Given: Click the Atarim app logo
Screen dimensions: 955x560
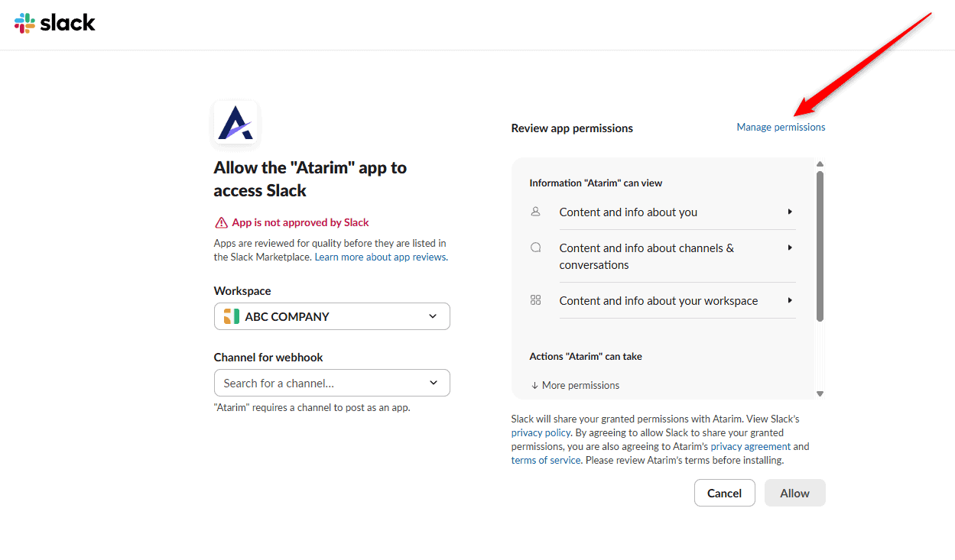Looking at the screenshot, I should (236, 123).
